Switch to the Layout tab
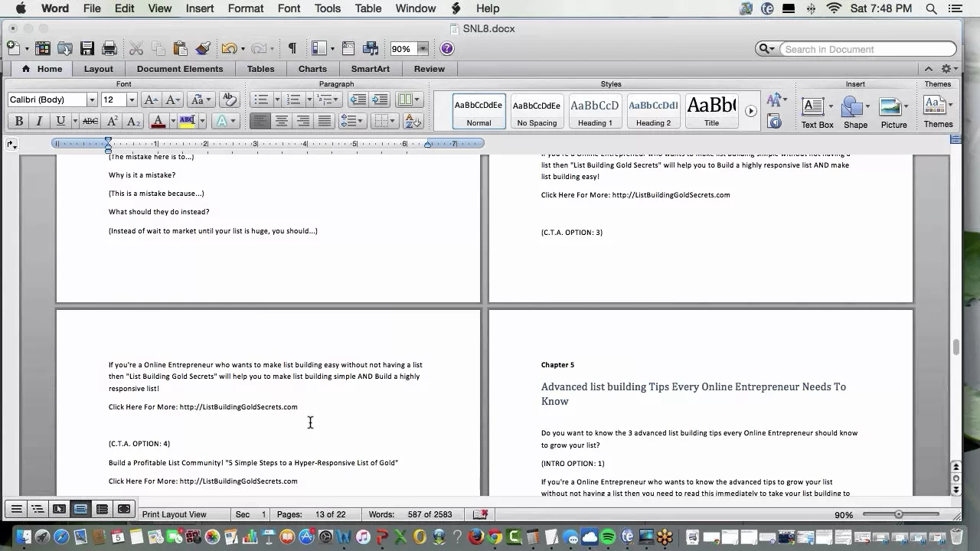This screenshot has width=980, height=551. (x=99, y=69)
